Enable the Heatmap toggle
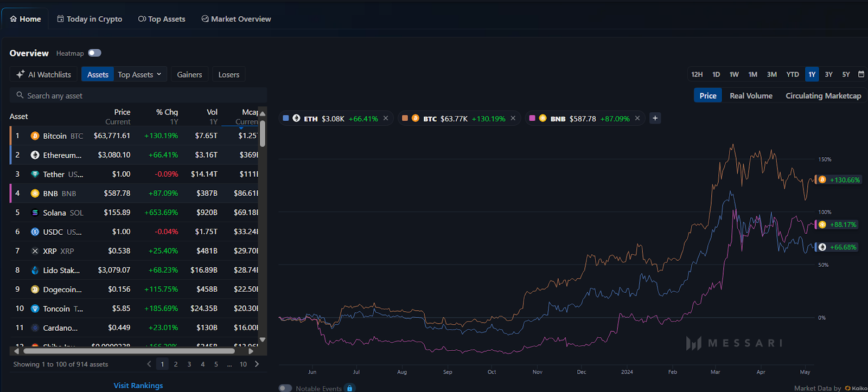Image resolution: width=868 pixels, height=392 pixels. (94, 53)
